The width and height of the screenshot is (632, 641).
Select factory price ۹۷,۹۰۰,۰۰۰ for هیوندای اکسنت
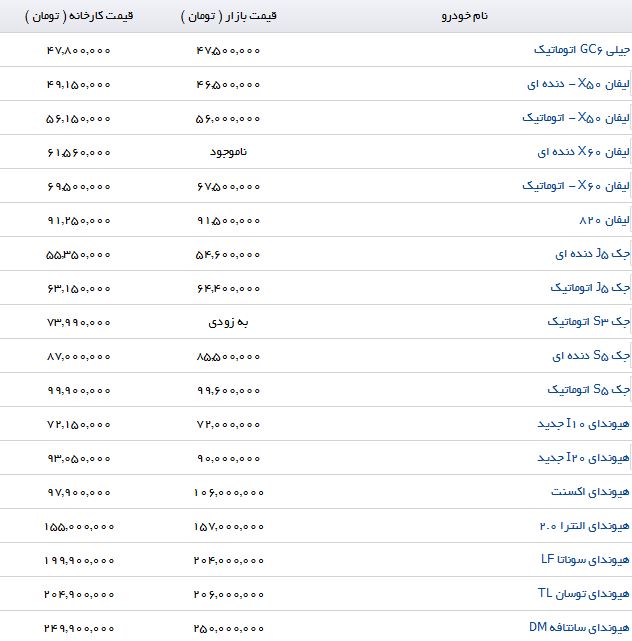78,493
